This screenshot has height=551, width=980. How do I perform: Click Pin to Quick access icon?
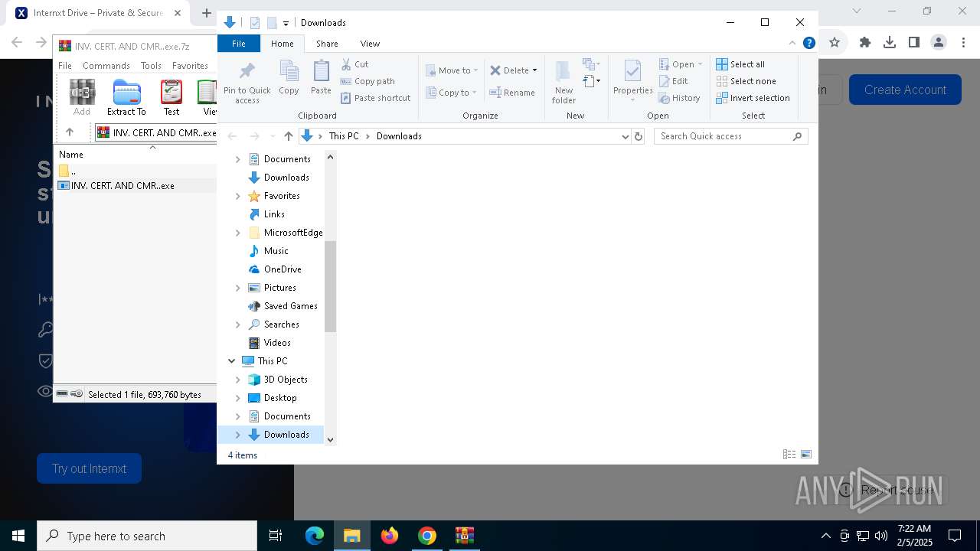coord(247,83)
